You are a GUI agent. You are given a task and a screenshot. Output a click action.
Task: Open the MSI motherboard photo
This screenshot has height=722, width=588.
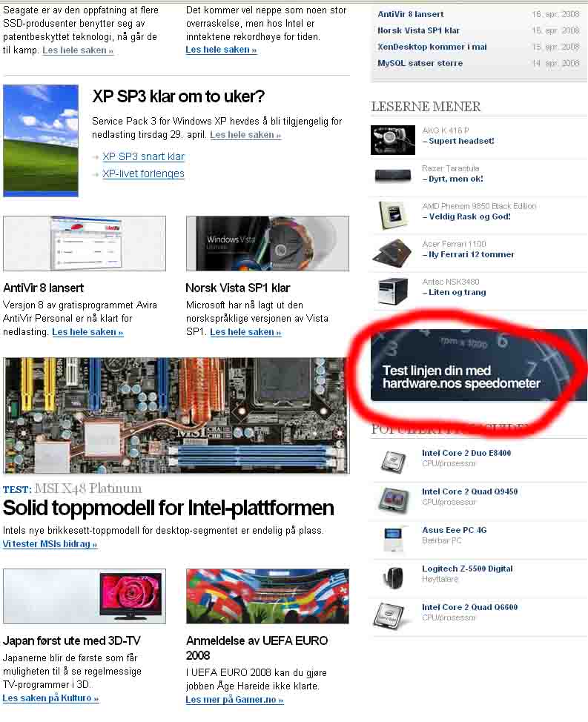[x=176, y=416]
